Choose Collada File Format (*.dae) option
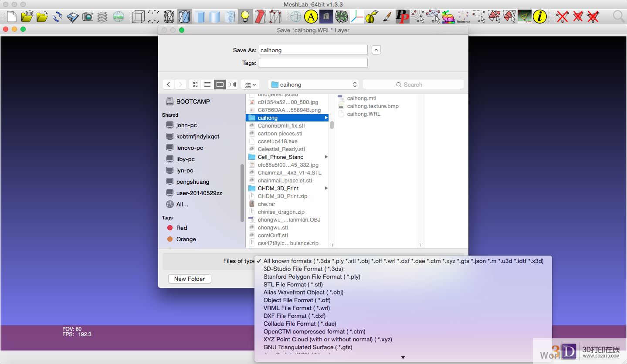This screenshot has height=364, width=627. 300,324
